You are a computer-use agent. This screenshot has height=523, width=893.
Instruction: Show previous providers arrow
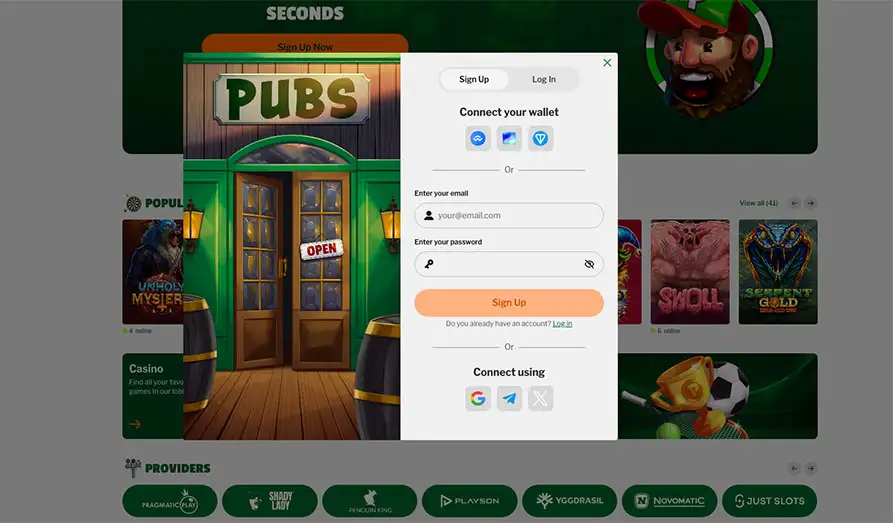[x=794, y=468]
